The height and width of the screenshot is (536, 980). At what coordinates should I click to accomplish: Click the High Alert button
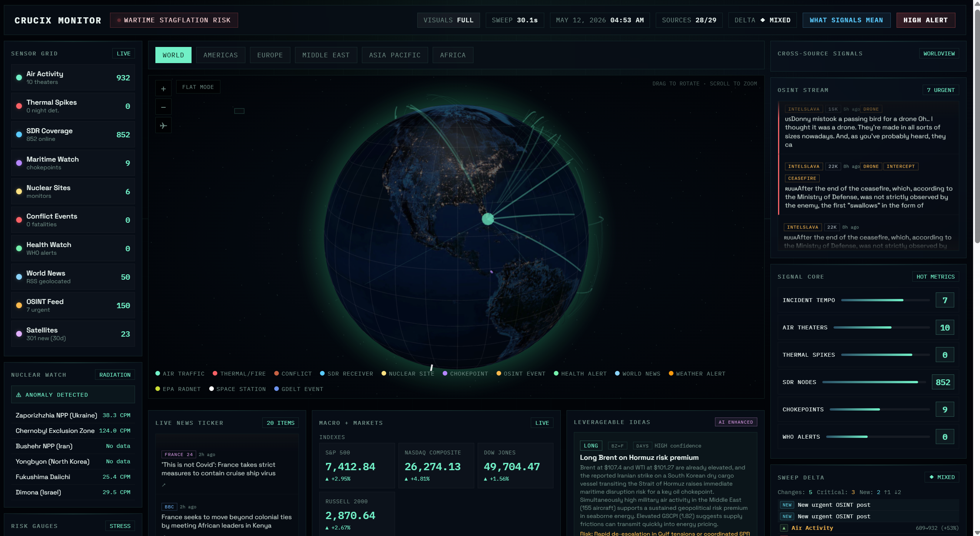click(x=926, y=20)
